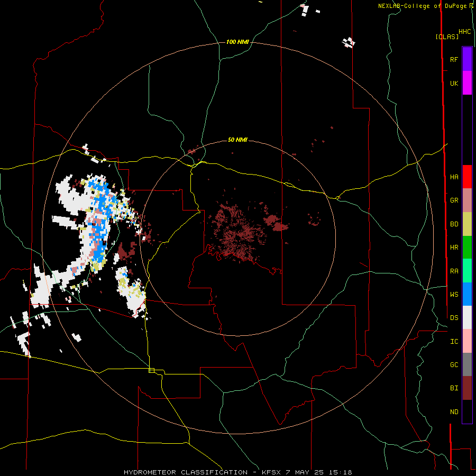The width and height of the screenshot is (476, 476).
Task: Click the HA red legend swatch
Action: click(x=467, y=177)
